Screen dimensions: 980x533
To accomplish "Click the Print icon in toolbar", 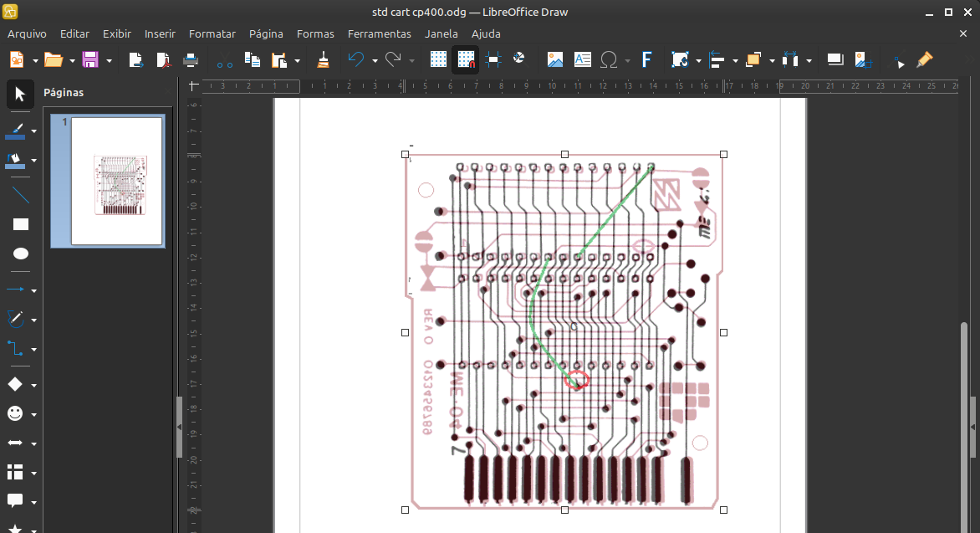I will tap(190, 59).
